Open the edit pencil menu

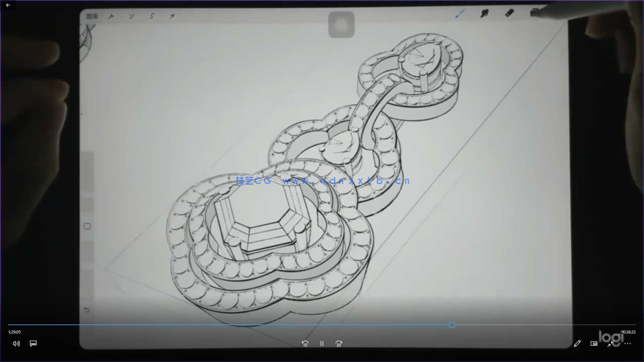click(577, 344)
